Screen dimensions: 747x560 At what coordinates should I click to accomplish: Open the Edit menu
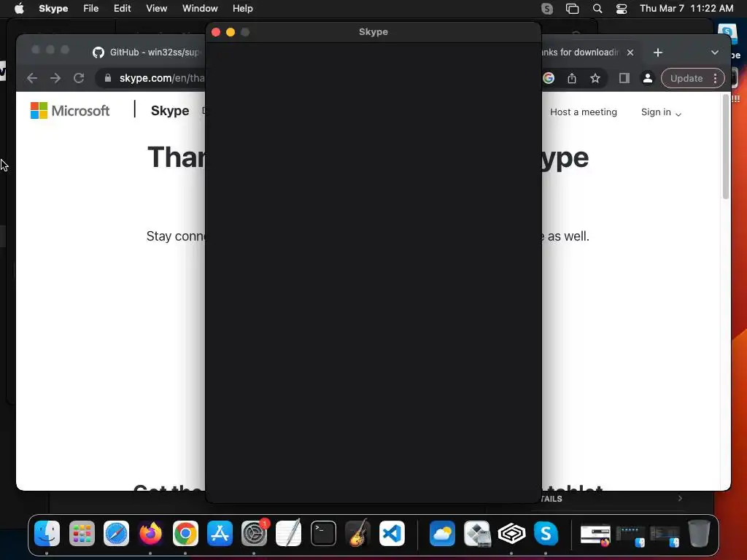(x=122, y=8)
